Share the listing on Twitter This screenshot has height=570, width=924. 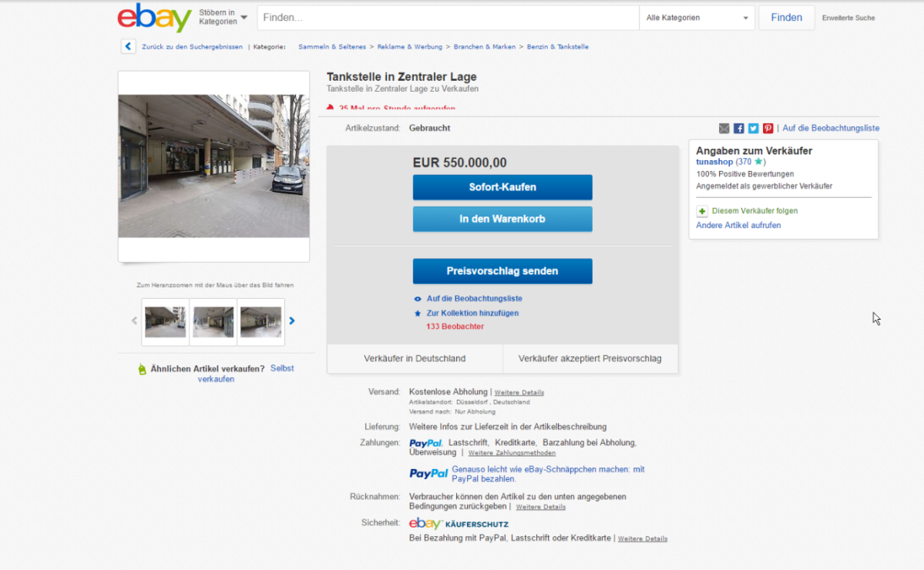753,128
